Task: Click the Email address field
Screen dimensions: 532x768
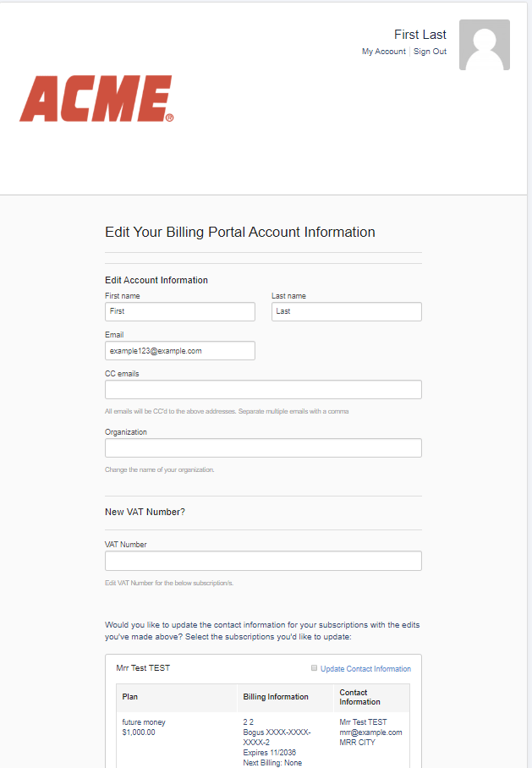Action: coord(179,350)
